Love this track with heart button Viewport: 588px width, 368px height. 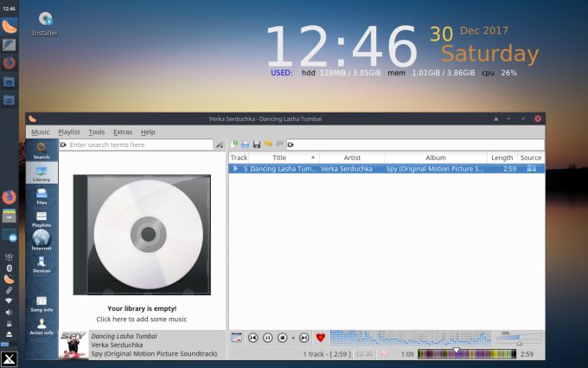[x=320, y=338]
